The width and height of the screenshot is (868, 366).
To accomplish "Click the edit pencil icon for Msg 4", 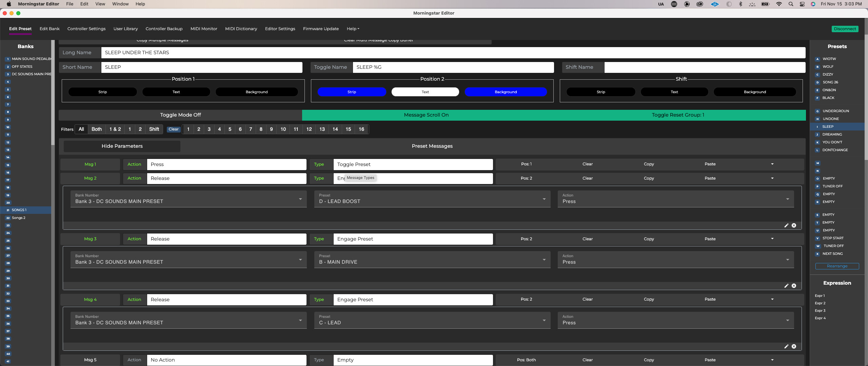I will pos(786,346).
